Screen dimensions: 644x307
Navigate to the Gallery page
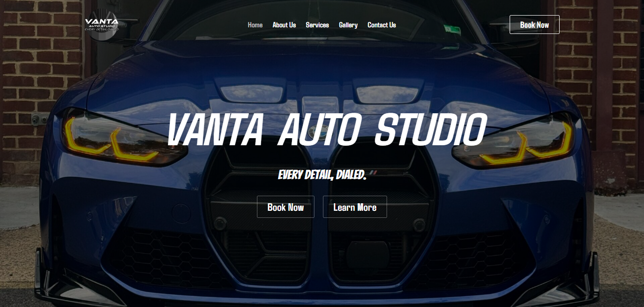pyautogui.click(x=348, y=25)
